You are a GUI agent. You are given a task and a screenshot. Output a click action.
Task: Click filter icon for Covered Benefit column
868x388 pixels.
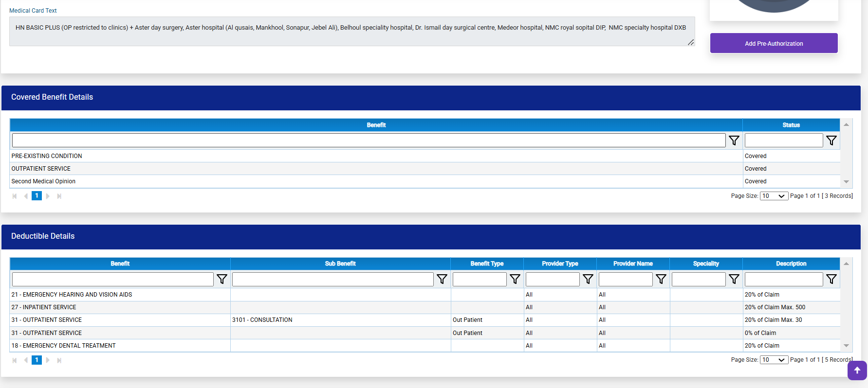(x=734, y=141)
